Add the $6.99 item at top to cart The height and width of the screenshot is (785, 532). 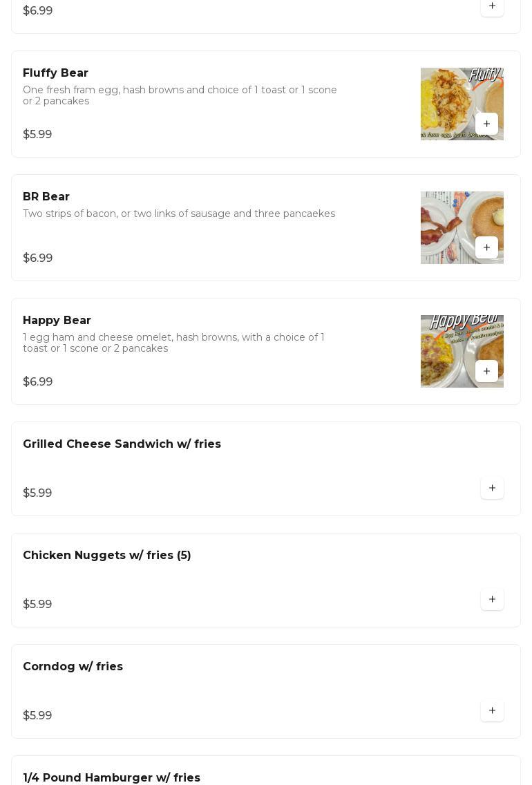(x=492, y=6)
